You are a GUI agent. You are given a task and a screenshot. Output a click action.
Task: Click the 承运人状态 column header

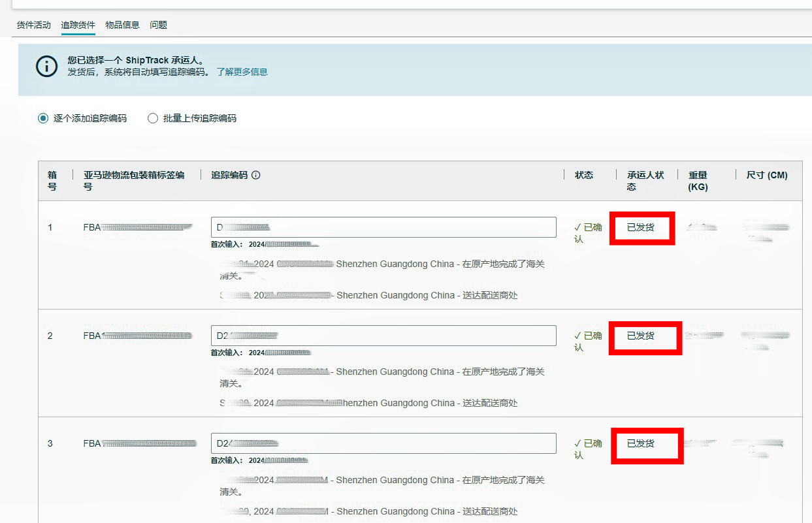tap(645, 181)
